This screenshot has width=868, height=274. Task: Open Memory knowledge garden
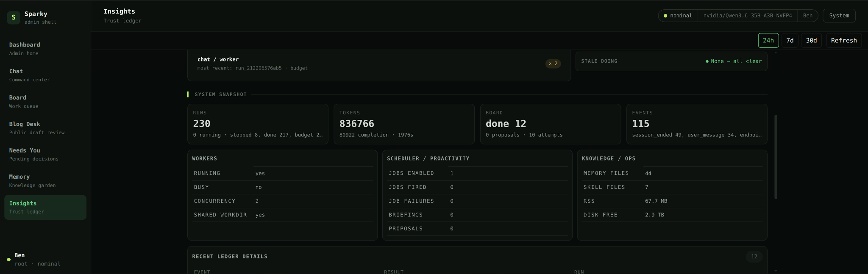pos(45,181)
